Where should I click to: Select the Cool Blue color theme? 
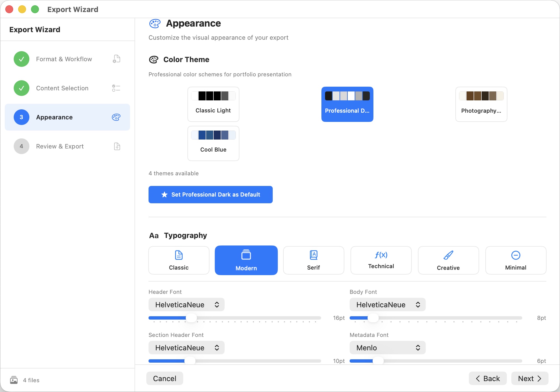click(213, 143)
